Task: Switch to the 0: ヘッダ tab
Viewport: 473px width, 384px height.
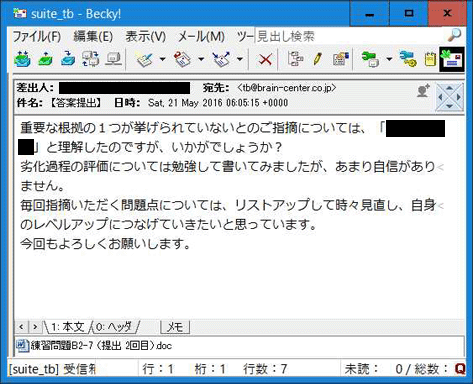Action: (x=115, y=327)
